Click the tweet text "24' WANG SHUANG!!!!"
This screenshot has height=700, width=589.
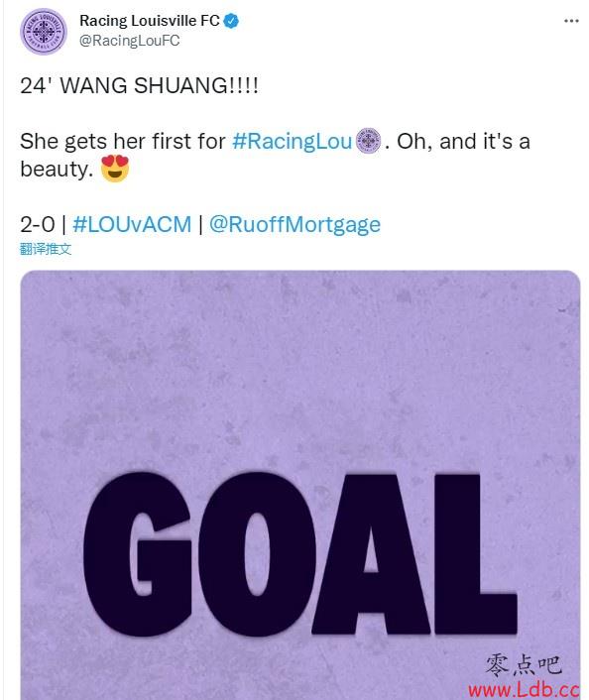[x=139, y=85]
